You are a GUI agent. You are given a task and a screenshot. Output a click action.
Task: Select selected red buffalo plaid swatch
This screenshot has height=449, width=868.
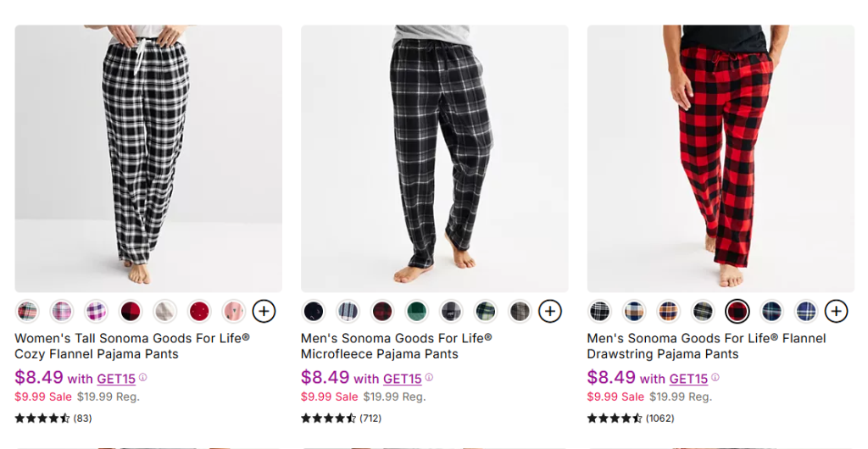[737, 311]
